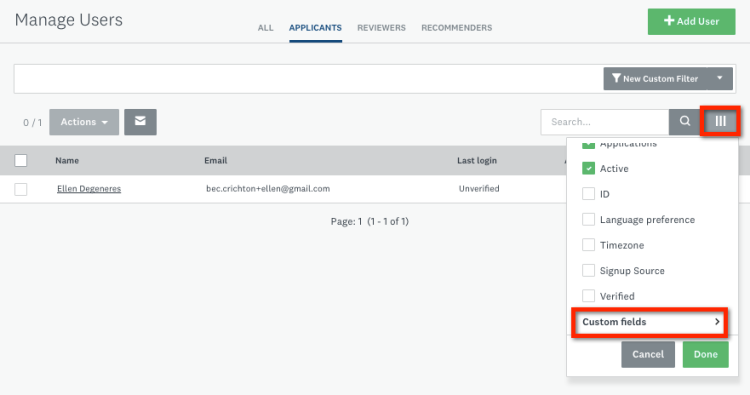
Task: Switch to the ALL tab
Action: (x=265, y=28)
